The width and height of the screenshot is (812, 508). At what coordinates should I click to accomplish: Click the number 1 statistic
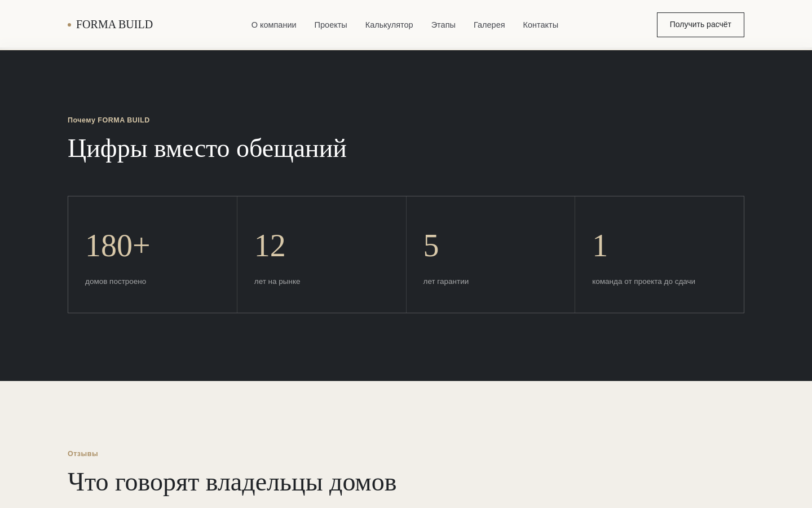[600, 246]
